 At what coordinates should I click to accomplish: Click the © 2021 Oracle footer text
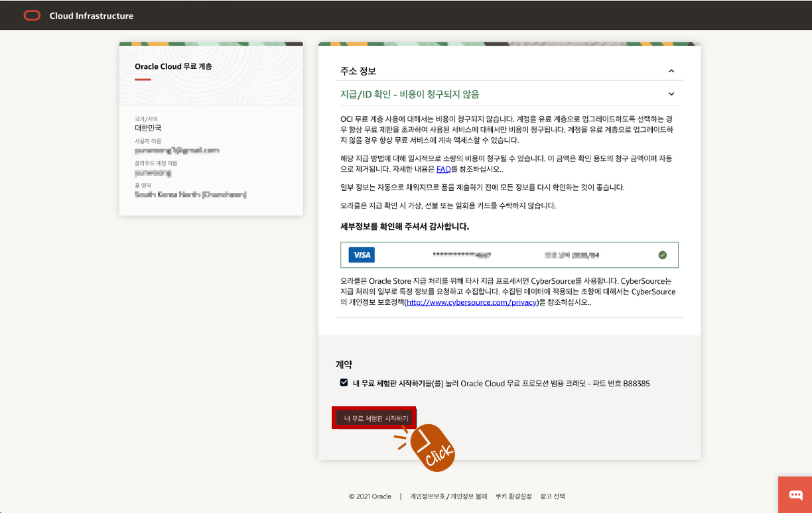point(370,496)
